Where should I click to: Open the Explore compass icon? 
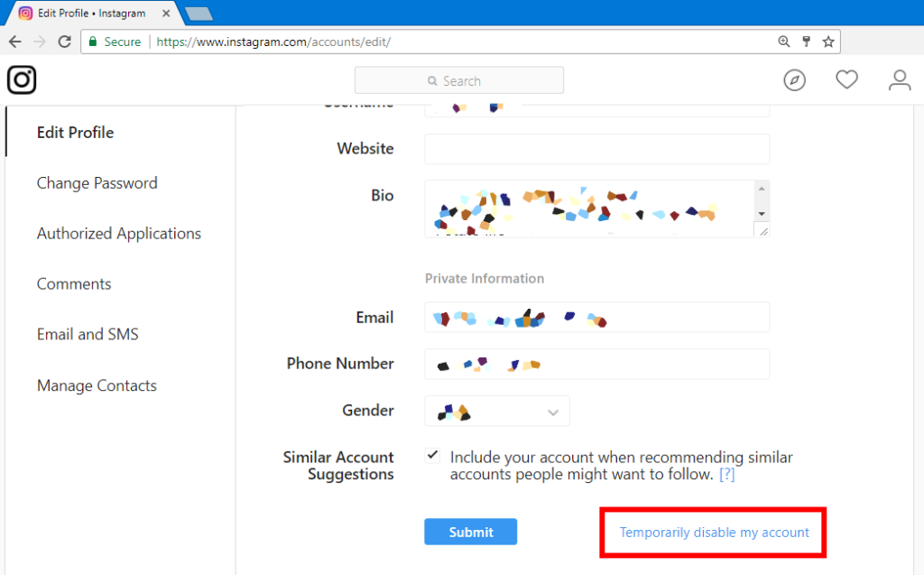(794, 80)
